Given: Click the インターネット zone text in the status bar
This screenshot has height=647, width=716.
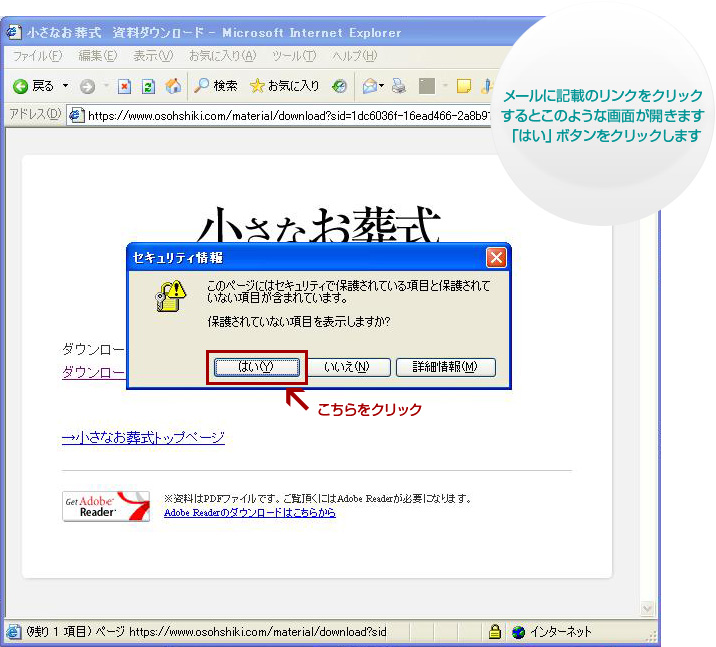Looking at the screenshot, I should tap(561, 632).
